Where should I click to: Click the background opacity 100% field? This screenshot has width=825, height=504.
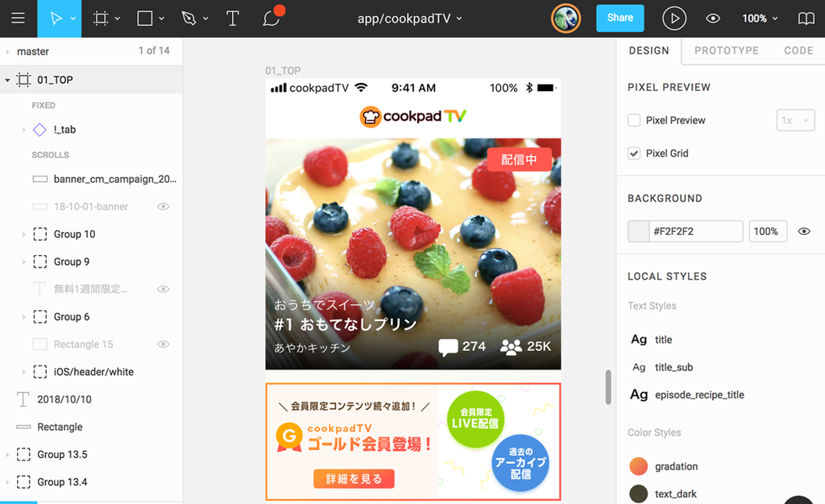point(768,231)
